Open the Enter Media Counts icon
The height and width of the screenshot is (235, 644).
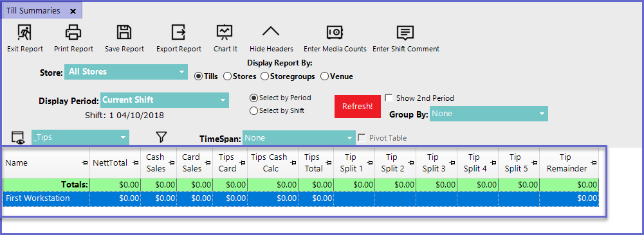tap(335, 32)
